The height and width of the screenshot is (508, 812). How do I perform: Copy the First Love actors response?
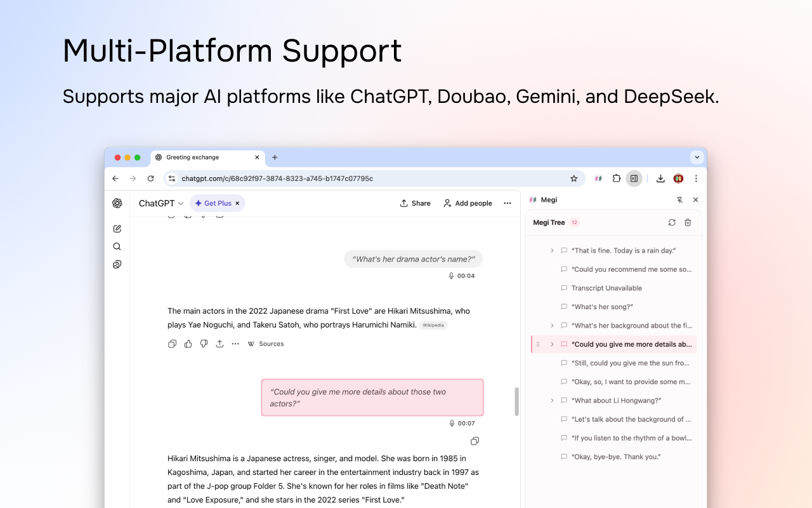pos(172,344)
